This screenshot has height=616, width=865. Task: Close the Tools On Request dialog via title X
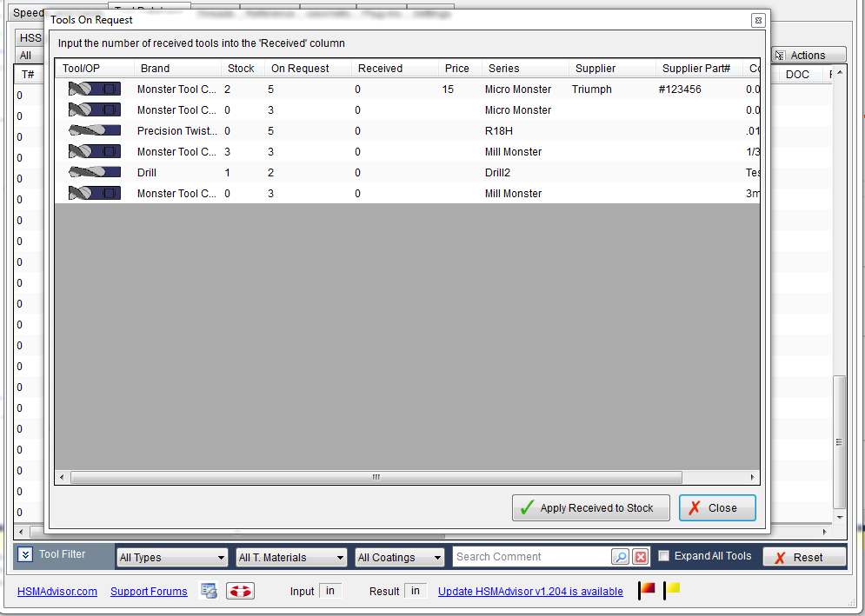coord(758,20)
